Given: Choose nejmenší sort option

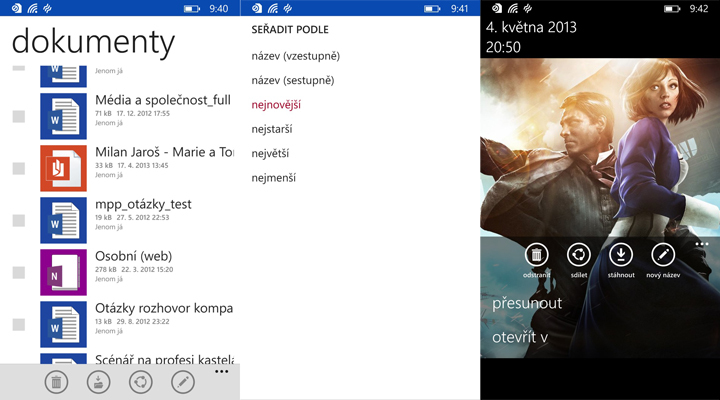Looking at the screenshot, I should coord(274,178).
